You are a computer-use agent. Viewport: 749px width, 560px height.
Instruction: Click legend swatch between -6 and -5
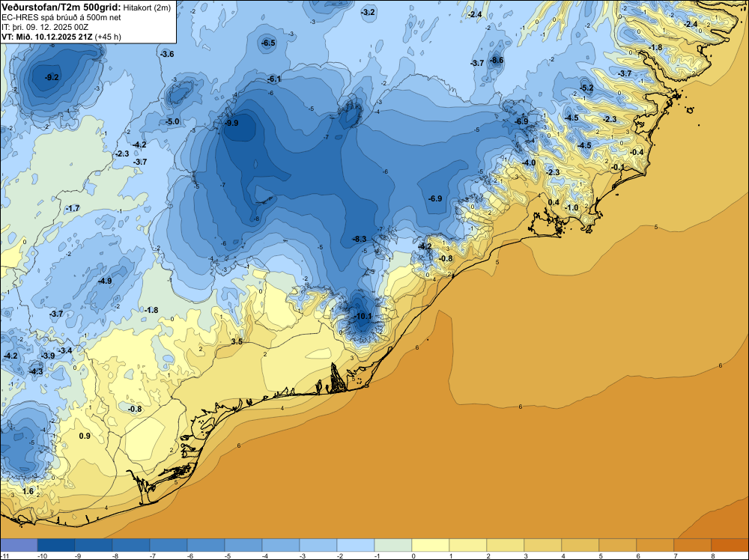tap(205, 545)
